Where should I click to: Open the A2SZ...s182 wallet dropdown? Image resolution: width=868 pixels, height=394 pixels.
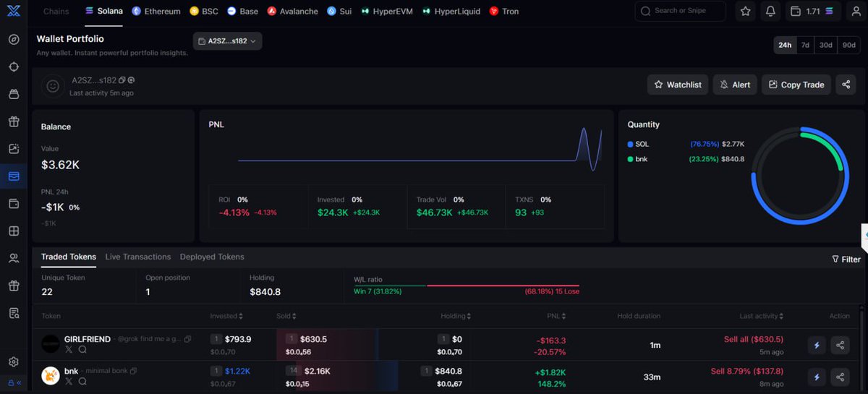pos(227,41)
